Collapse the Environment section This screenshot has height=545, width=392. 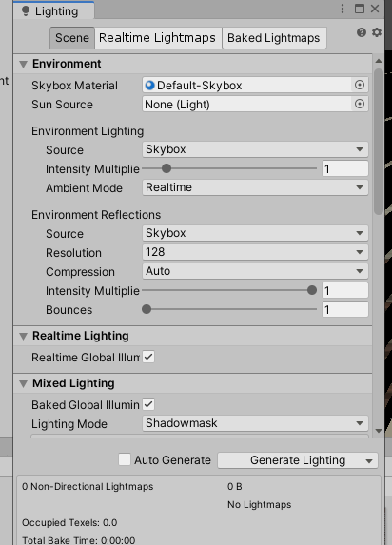23,65
